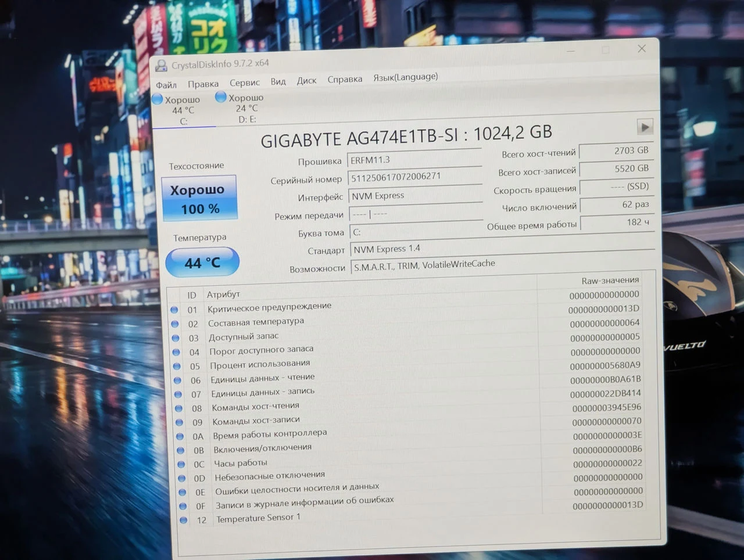Click status dot of Temperature Sensor 1 row
744x560 pixels.
click(184, 520)
